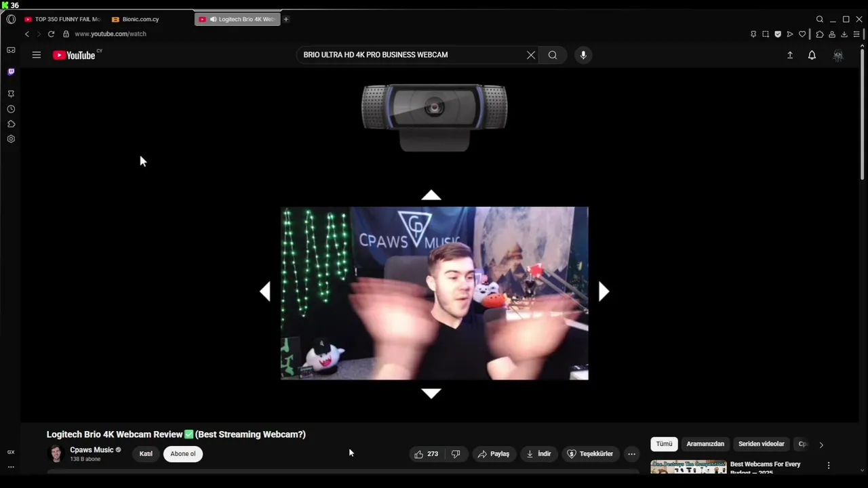Click the webcam footage in the player

[435, 293]
